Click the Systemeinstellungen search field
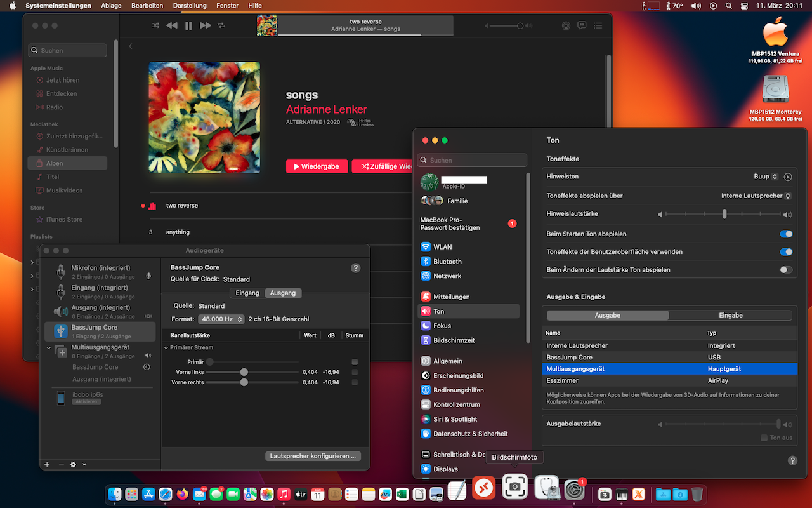The width and height of the screenshot is (812, 508). point(472,160)
